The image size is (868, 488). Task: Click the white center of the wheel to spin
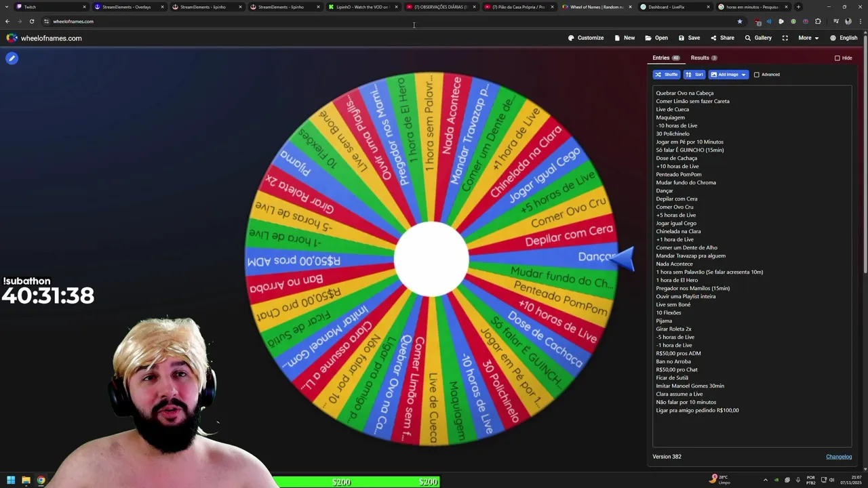click(x=431, y=259)
